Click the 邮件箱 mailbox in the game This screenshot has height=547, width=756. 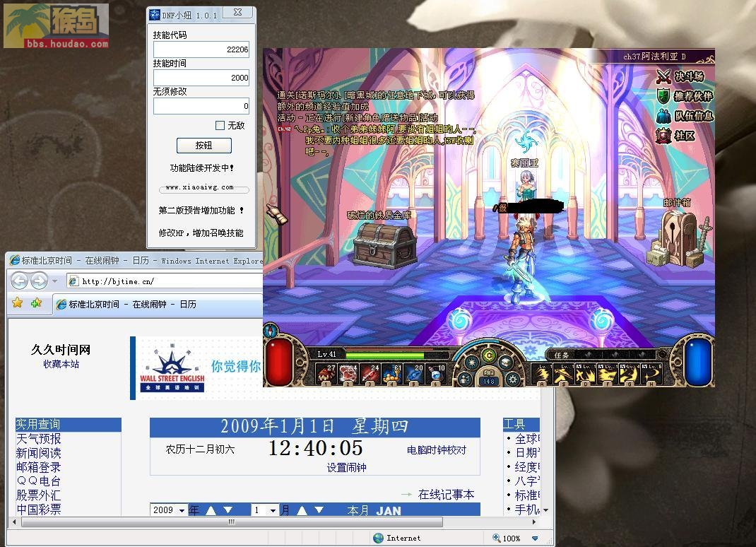[x=678, y=239]
